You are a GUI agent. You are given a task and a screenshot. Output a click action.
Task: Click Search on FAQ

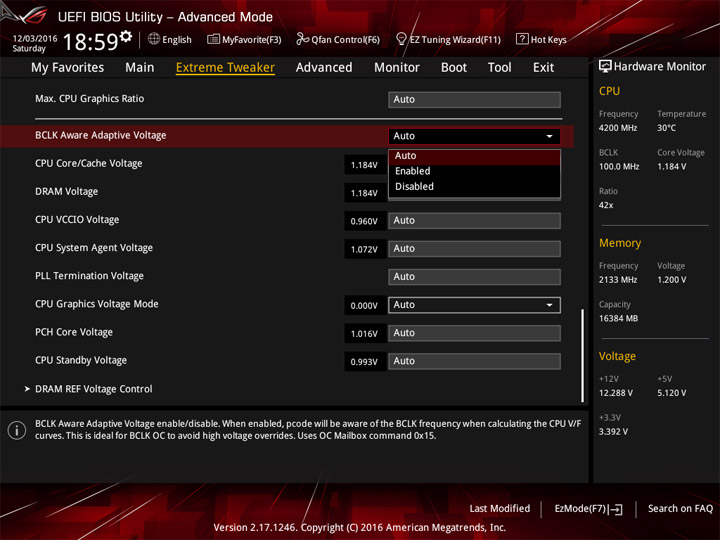[x=680, y=509]
